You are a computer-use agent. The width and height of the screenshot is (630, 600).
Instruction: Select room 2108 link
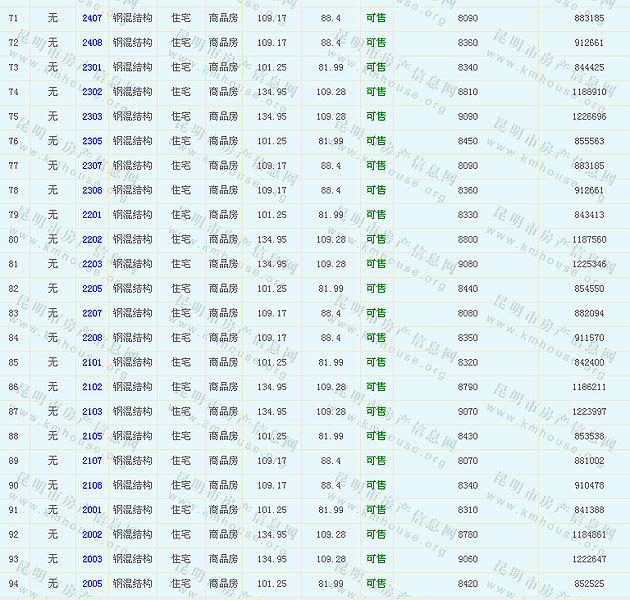[92, 485]
